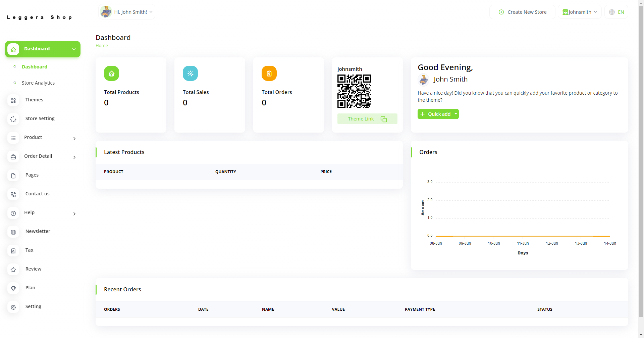Select the Plan trophy icon
The width and height of the screenshot is (644, 338).
13,288
